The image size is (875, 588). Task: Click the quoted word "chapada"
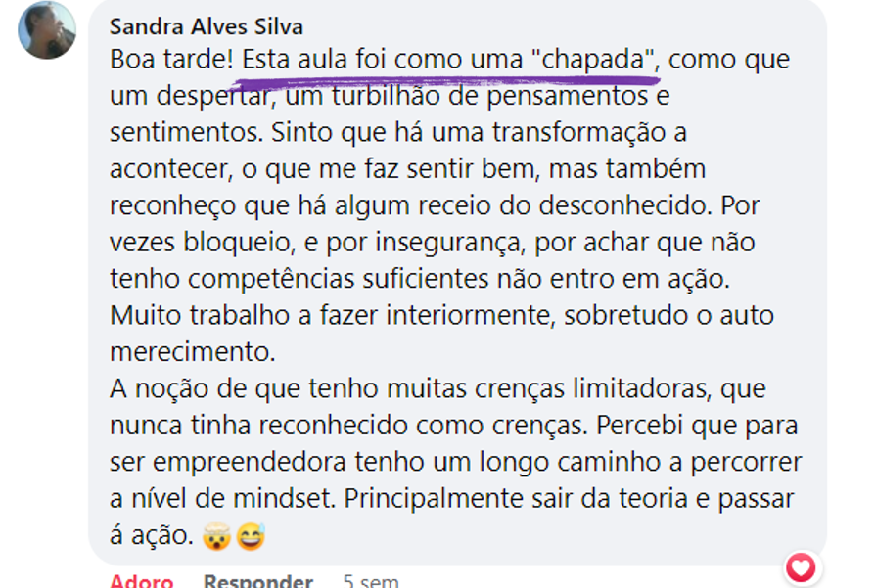(596, 60)
